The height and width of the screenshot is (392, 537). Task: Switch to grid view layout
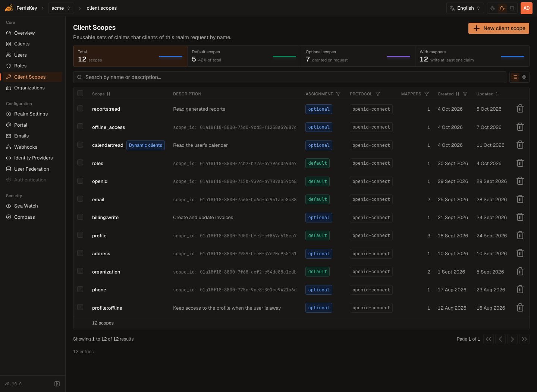tap(524, 77)
